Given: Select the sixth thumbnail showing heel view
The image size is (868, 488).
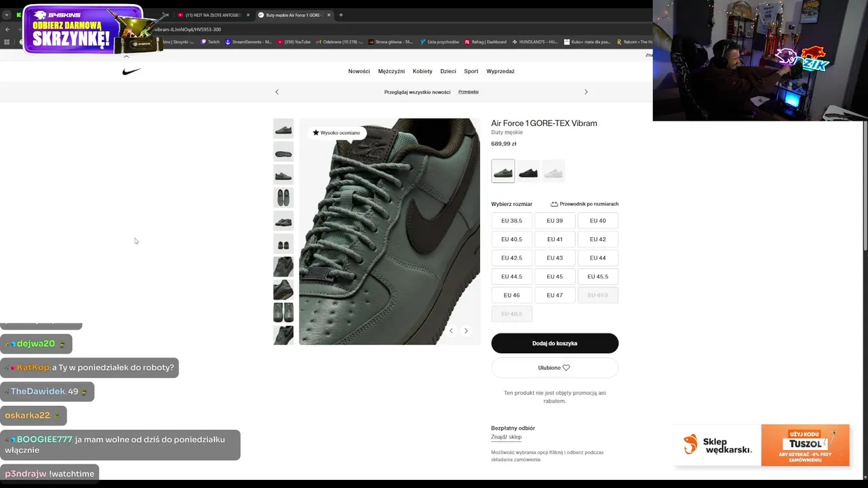Looking at the screenshot, I should 283,244.
